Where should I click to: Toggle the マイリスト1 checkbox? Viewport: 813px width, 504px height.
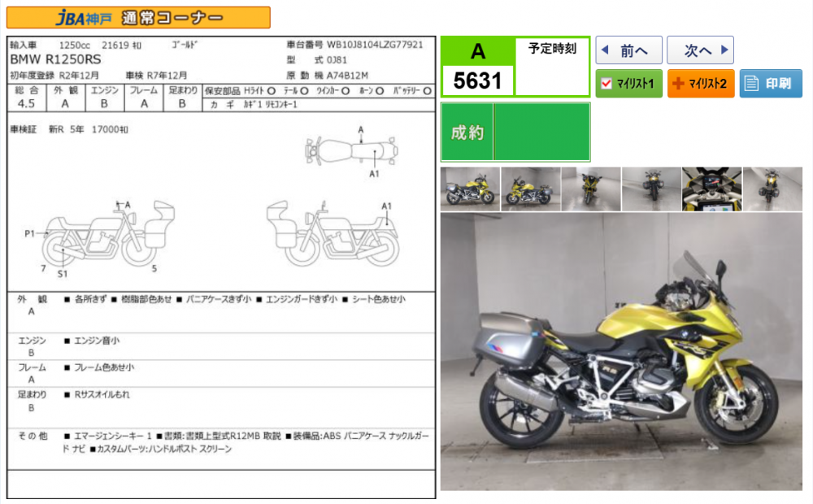(606, 84)
